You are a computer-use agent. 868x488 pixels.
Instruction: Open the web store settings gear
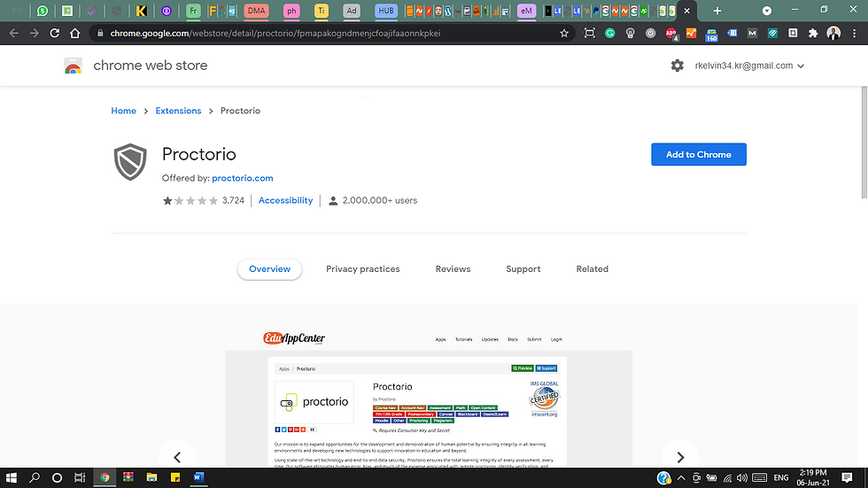point(677,66)
